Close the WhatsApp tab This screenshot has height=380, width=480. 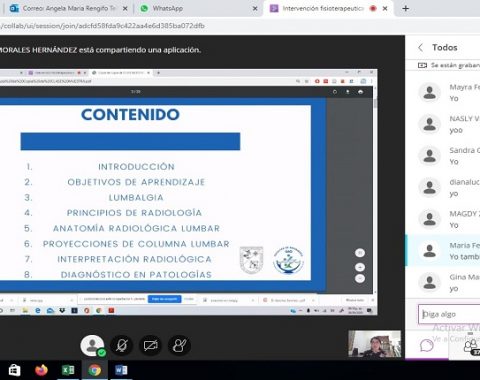[x=255, y=9]
